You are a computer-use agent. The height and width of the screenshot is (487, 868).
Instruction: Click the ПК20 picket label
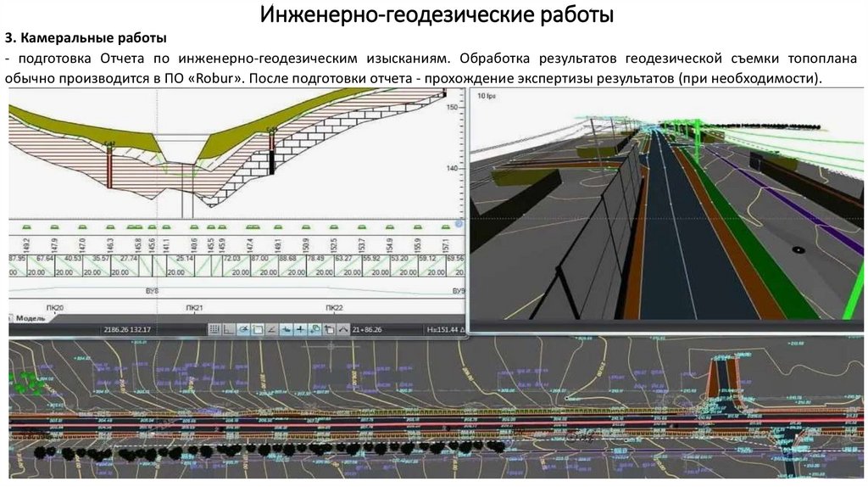tap(55, 307)
